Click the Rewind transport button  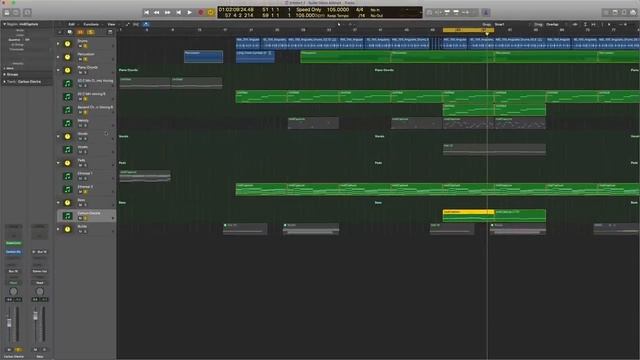157,13
